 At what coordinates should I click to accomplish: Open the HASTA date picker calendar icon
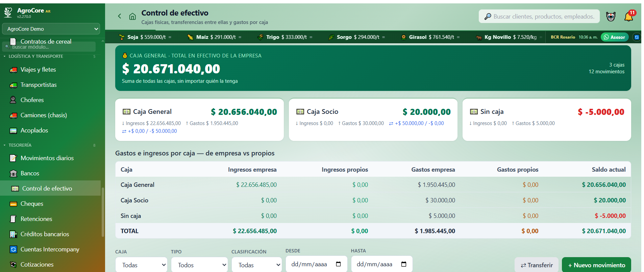[403, 264]
